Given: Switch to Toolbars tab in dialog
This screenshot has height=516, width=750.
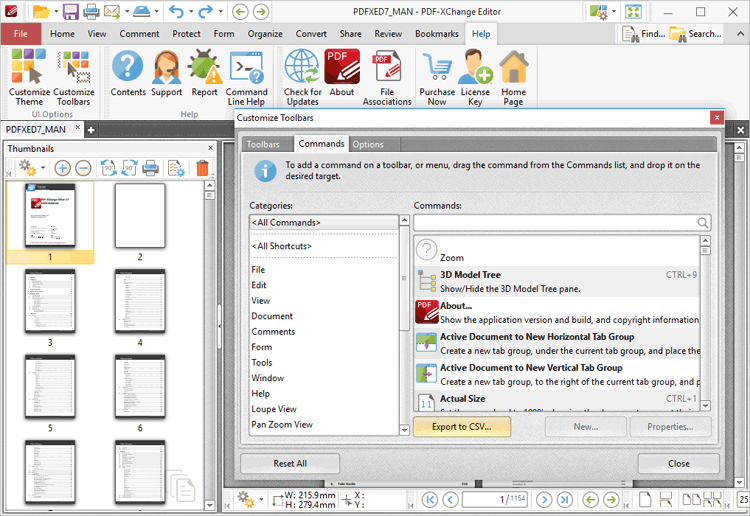Looking at the screenshot, I should click(263, 144).
